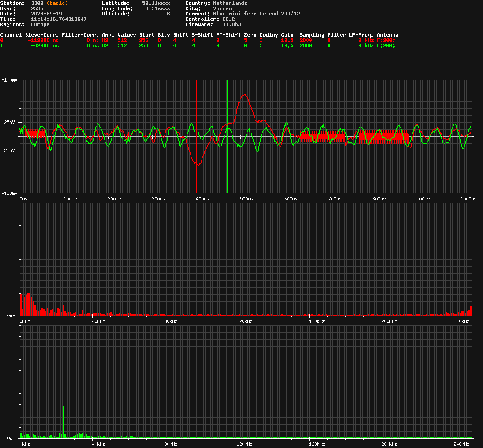Viewport: 483px width, 448px height.
Task: Click the orange "(basic)" label
Action: pyautogui.click(x=57, y=3)
